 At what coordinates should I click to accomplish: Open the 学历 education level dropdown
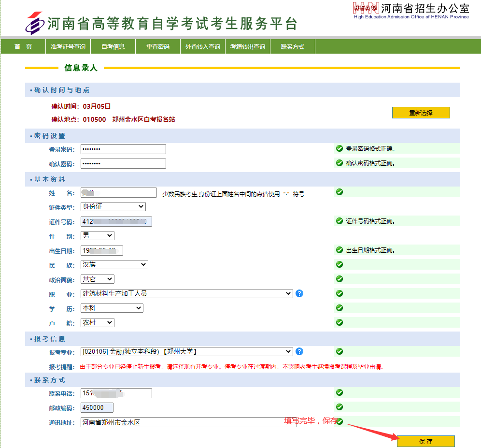(x=112, y=308)
